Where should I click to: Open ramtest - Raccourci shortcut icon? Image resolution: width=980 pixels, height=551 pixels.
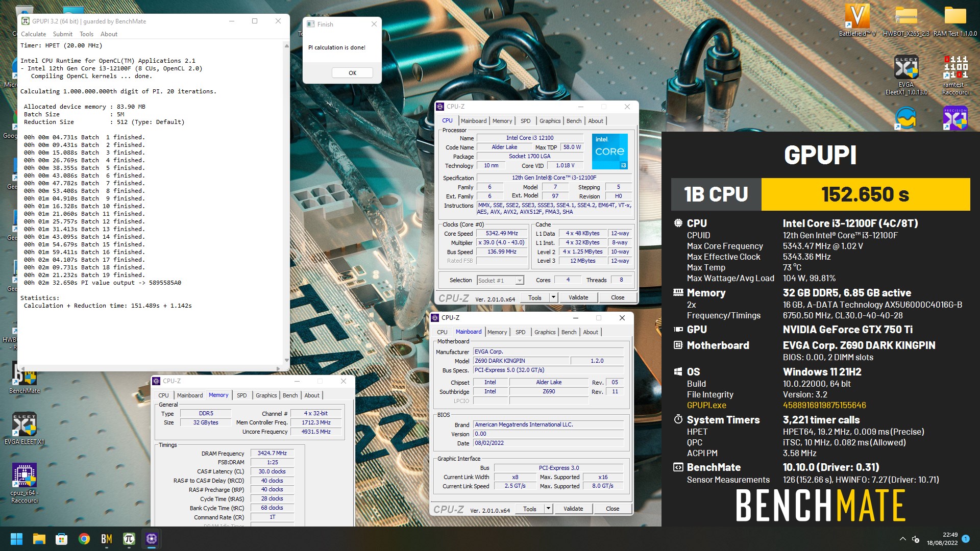(955, 75)
